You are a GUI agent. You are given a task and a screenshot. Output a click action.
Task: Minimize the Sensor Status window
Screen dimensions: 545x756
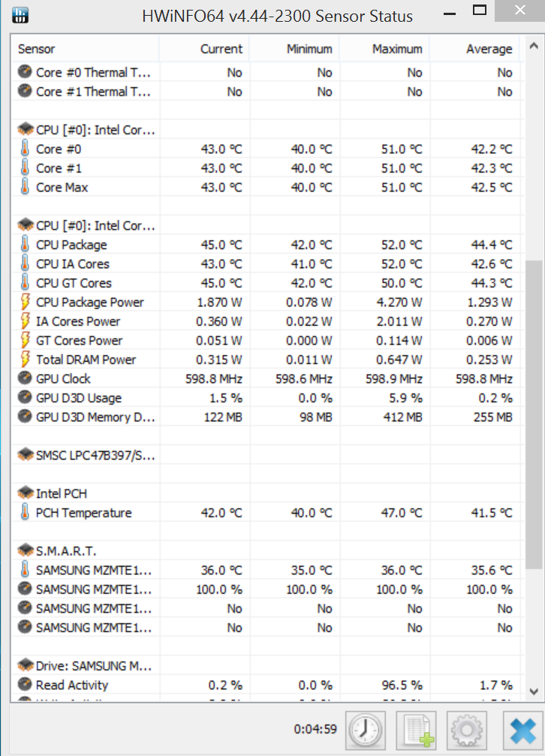tap(450, 14)
